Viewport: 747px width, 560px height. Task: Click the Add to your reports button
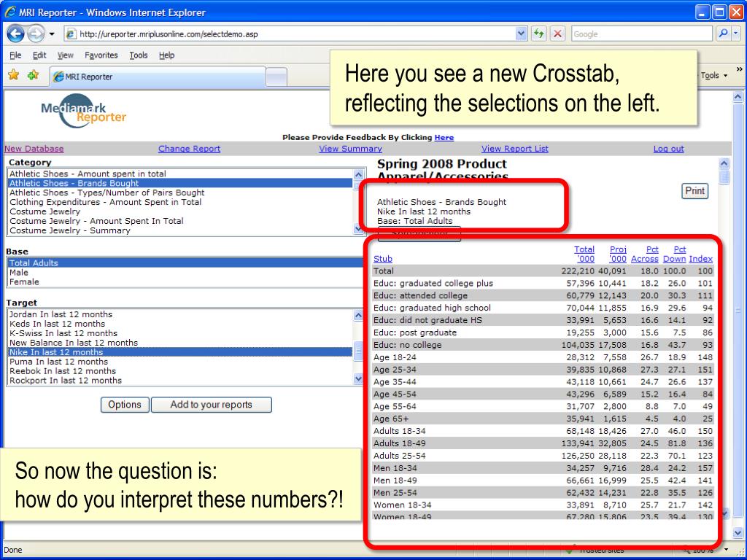point(211,405)
